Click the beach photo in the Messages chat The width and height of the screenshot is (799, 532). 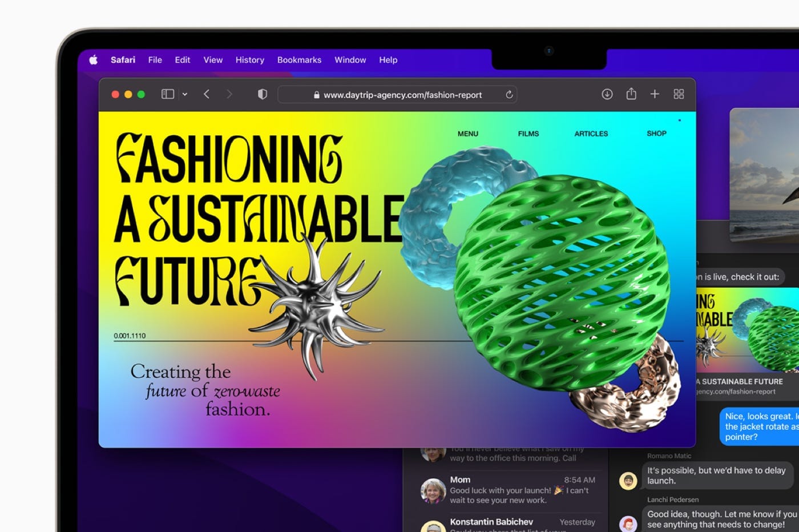click(764, 175)
